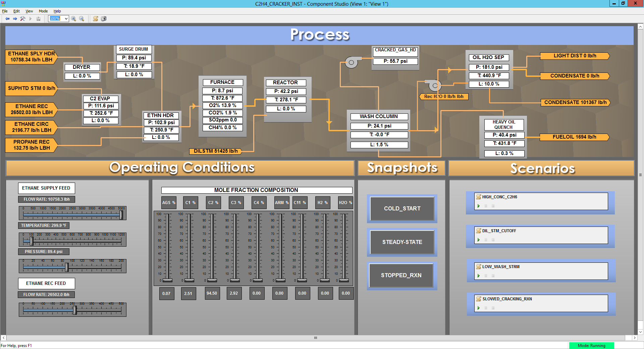
Task: Stop the LOW_WASH_STRM scenario
Action: (x=493, y=276)
